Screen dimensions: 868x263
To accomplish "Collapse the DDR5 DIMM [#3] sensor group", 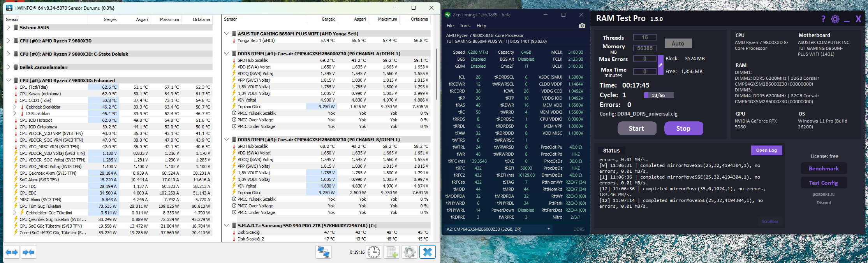I will click(x=227, y=139).
